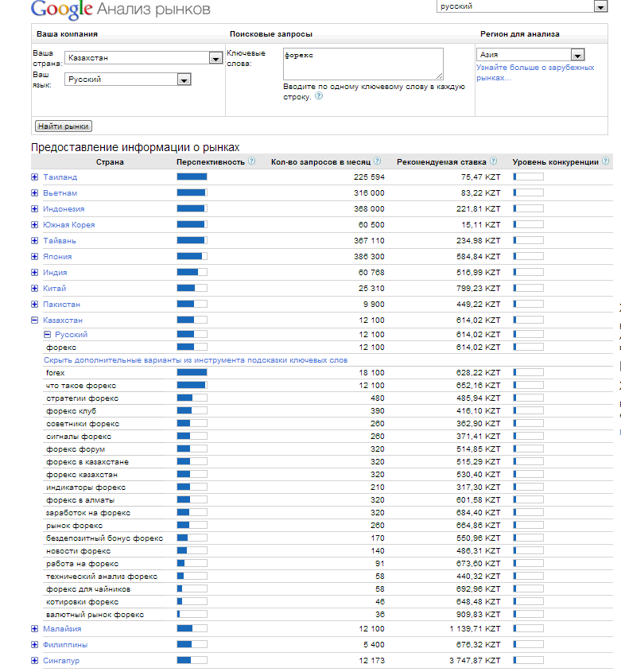Select the валютный рынок форекс keyword
This screenshot has height=672, width=621.
click(x=95, y=615)
